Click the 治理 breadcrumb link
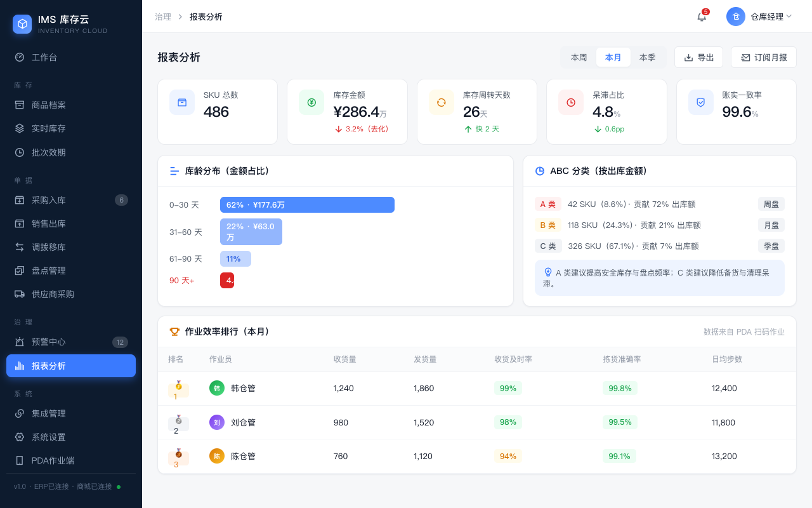 163,17
